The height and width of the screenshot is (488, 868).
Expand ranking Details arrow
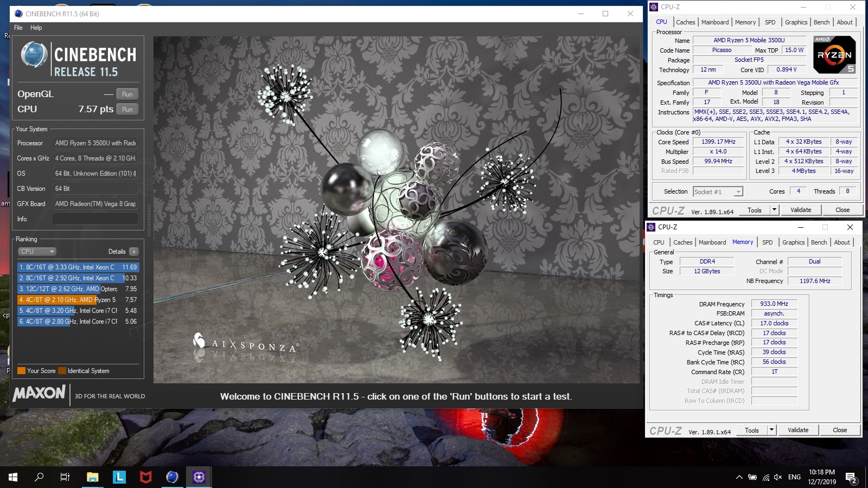pyautogui.click(x=134, y=252)
